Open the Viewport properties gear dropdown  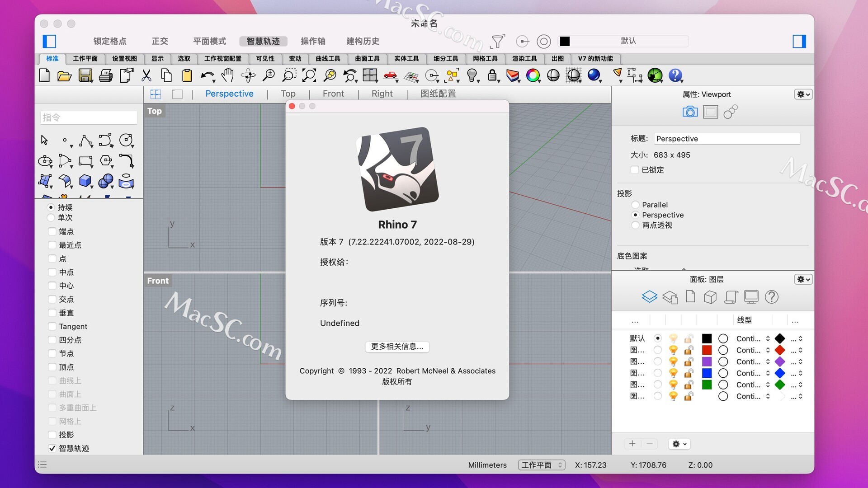[803, 94]
